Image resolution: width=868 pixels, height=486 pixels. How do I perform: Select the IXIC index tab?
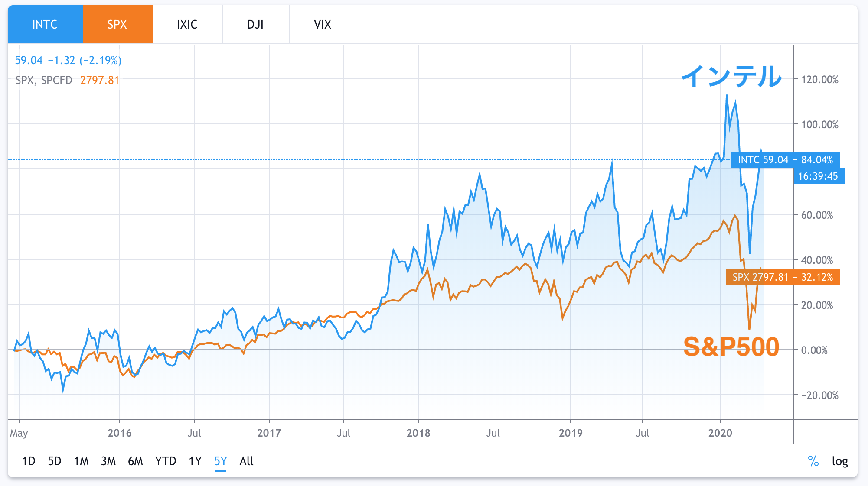click(187, 24)
